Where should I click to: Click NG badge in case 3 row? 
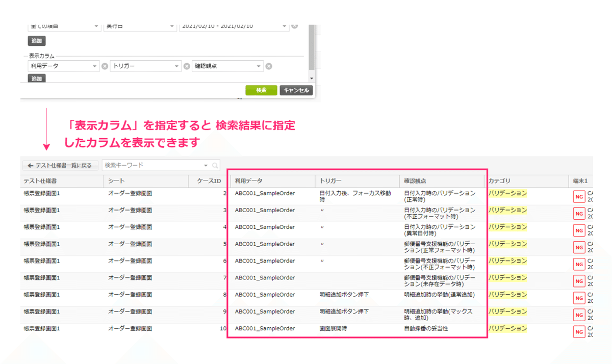pos(579,214)
